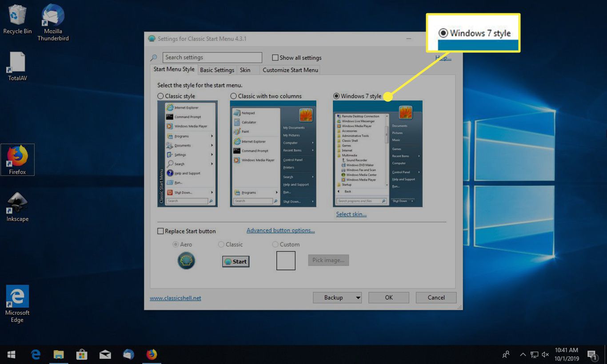Click the Windows 7 style preview thumbnail
The width and height of the screenshot is (607, 364).
click(378, 154)
